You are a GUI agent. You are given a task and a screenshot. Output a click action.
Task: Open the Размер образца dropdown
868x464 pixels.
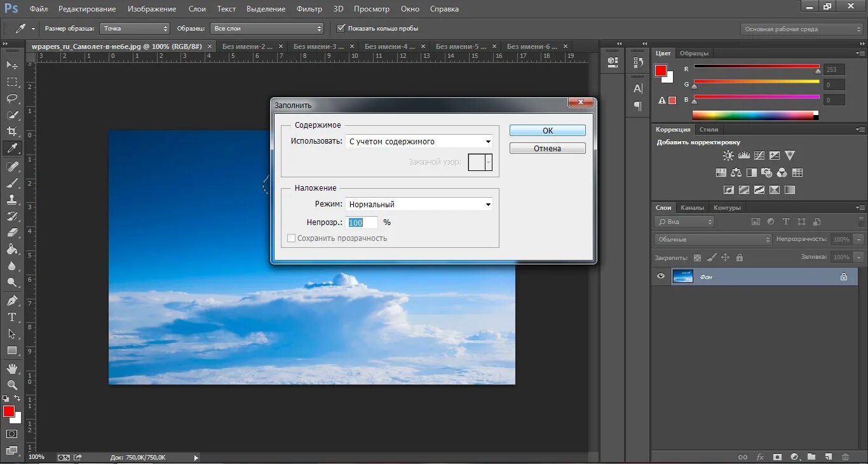(135, 29)
